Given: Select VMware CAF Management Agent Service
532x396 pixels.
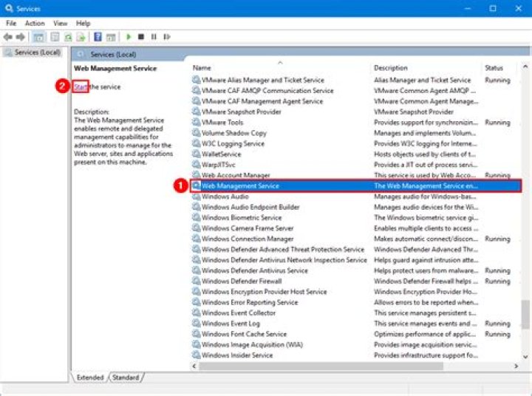Looking at the screenshot, I should tap(262, 101).
